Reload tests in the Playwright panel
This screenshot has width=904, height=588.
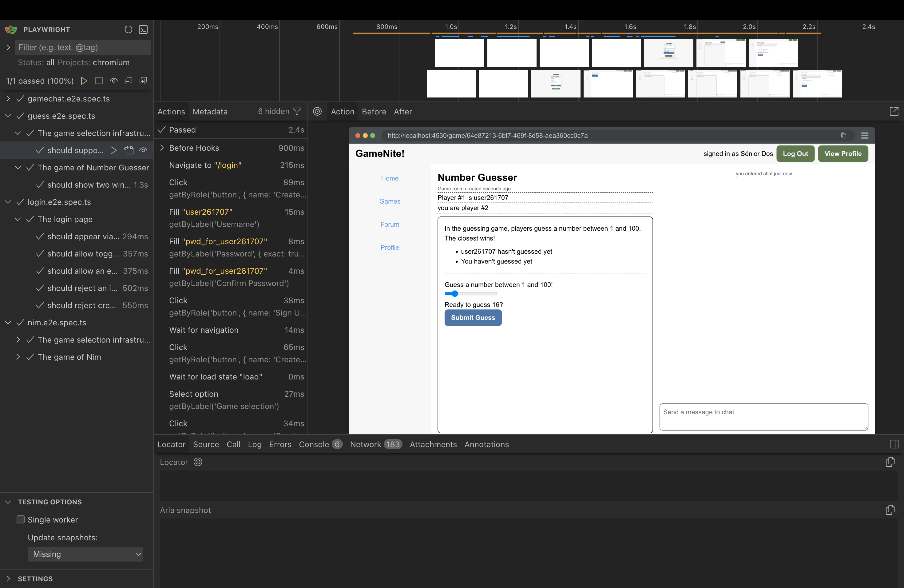pyautogui.click(x=128, y=29)
